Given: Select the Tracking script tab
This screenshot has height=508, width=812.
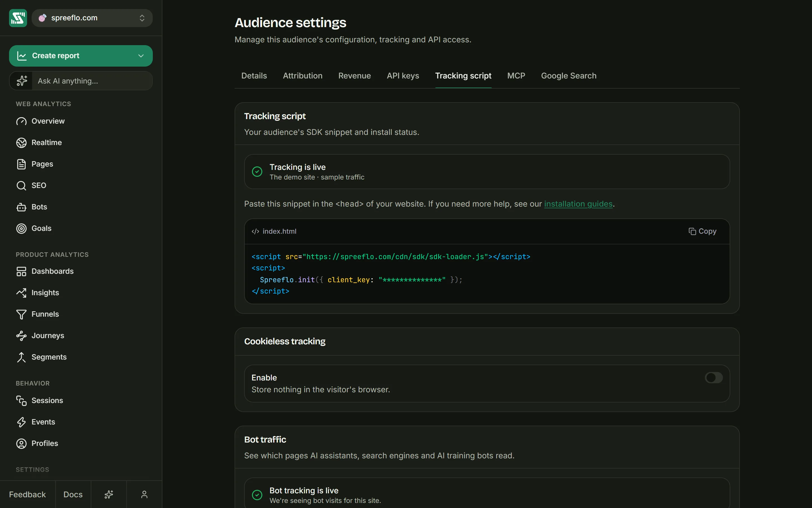Looking at the screenshot, I should (x=463, y=76).
